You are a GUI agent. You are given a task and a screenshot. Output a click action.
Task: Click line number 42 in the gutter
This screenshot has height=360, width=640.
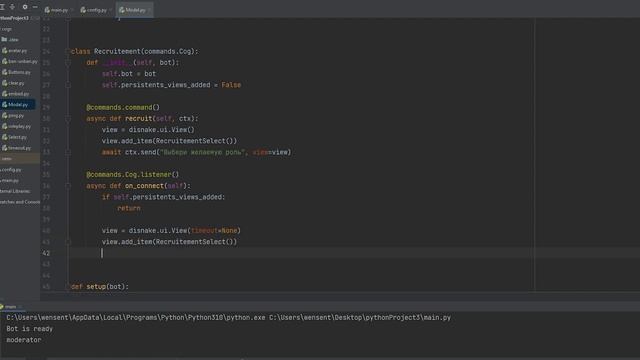(x=46, y=253)
